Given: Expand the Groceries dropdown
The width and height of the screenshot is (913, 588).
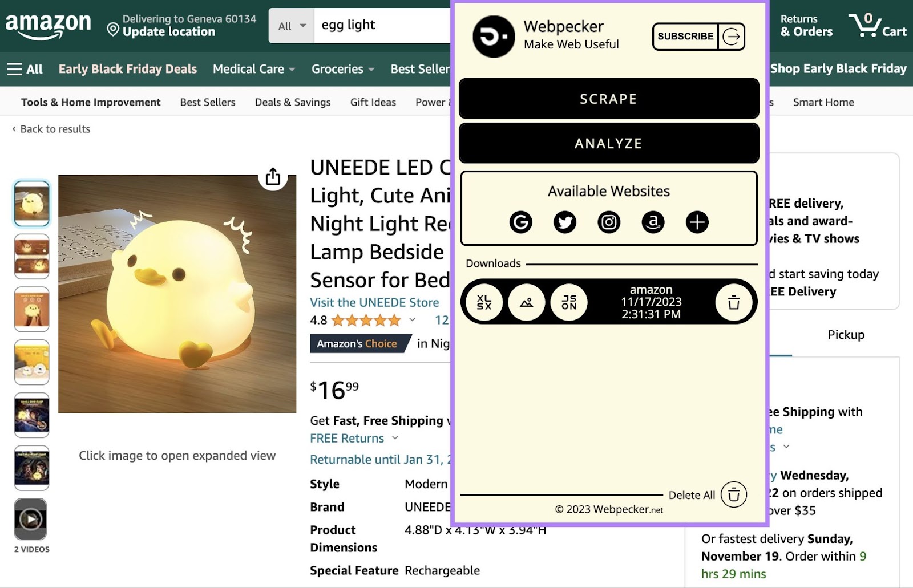Looking at the screenshot, I should pos(343,69).
